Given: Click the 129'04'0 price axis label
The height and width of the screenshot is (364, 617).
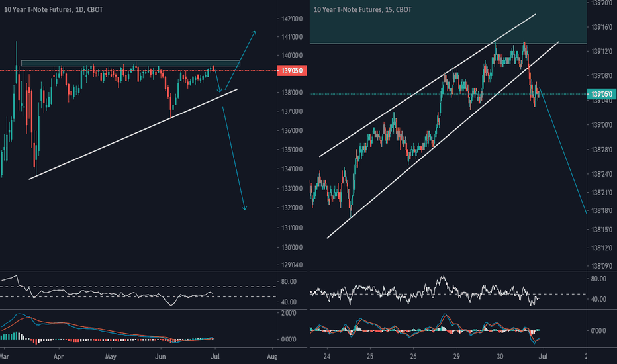Looking at the screenshot, I should click(292, 265).
